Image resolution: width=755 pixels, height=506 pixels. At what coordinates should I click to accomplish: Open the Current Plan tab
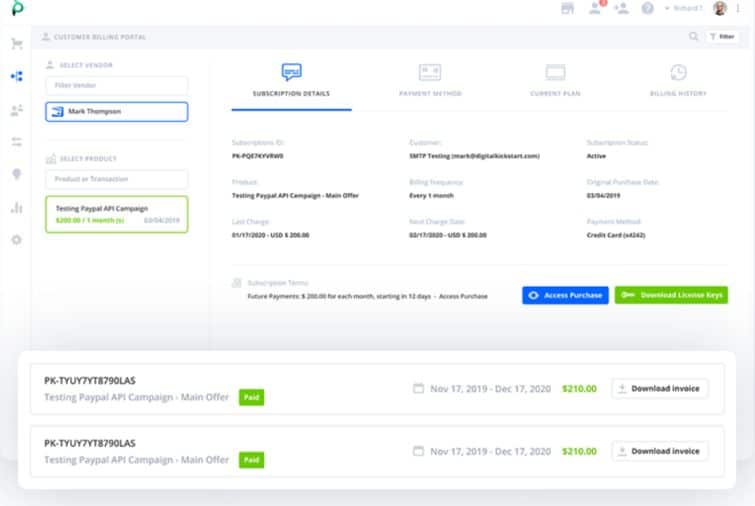click(555, 80)
